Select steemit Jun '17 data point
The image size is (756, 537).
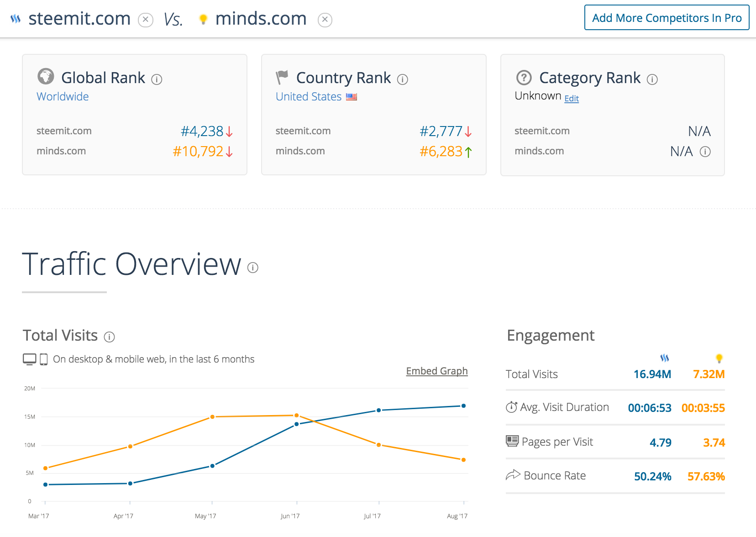tap(297, 424)
